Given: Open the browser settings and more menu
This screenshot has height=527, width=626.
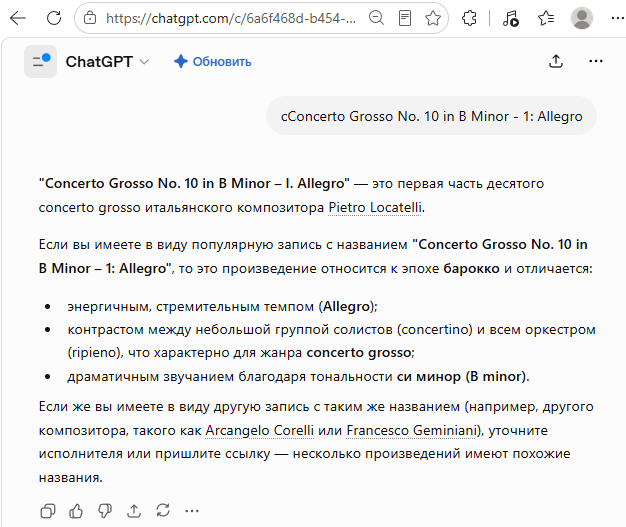Looking at the screenshot, I should [617, 18].
